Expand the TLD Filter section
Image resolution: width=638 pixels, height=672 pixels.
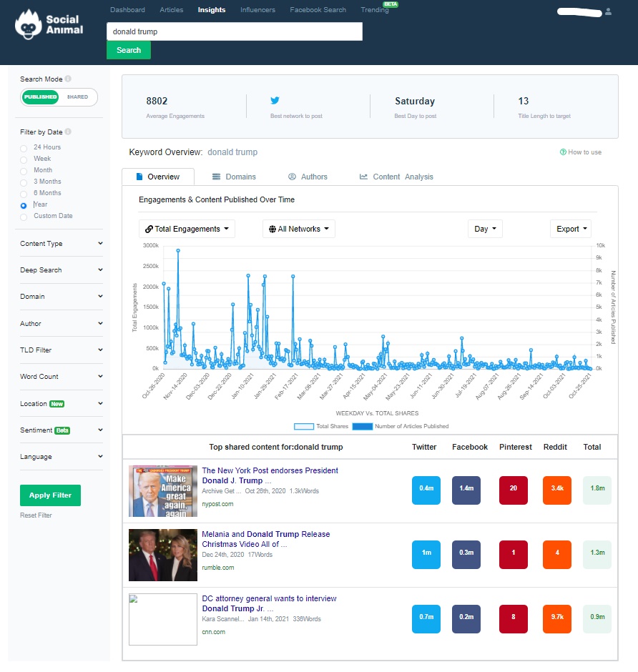62,350
